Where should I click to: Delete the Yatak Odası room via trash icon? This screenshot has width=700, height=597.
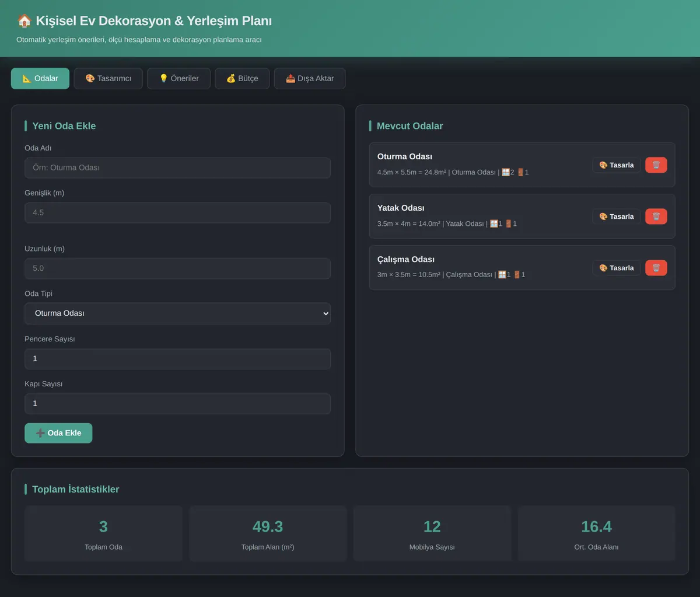pos(656,217)
